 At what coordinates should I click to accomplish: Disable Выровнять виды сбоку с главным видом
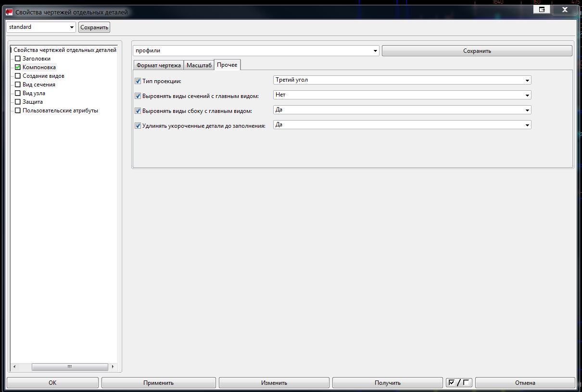click(x=138, y=111)
